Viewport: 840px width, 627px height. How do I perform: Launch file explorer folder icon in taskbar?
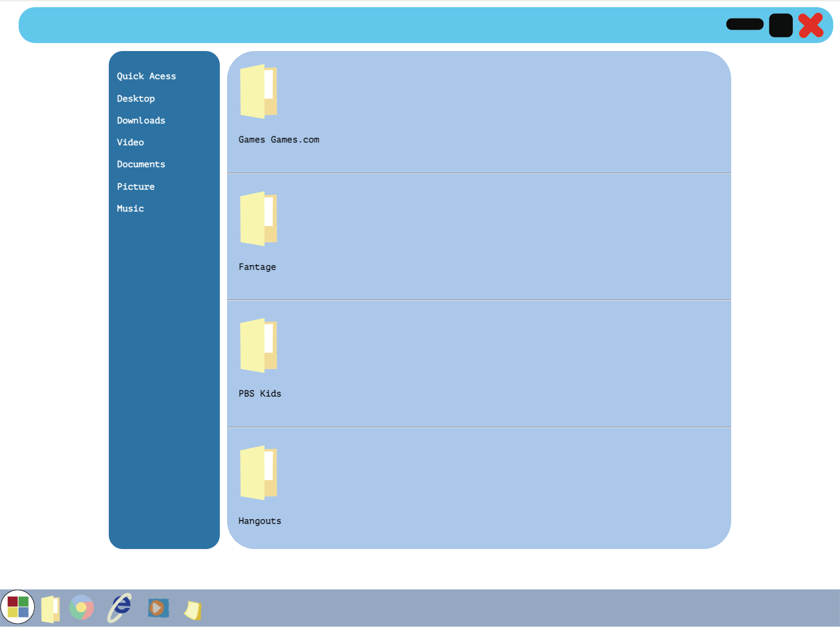pos(50,609)
